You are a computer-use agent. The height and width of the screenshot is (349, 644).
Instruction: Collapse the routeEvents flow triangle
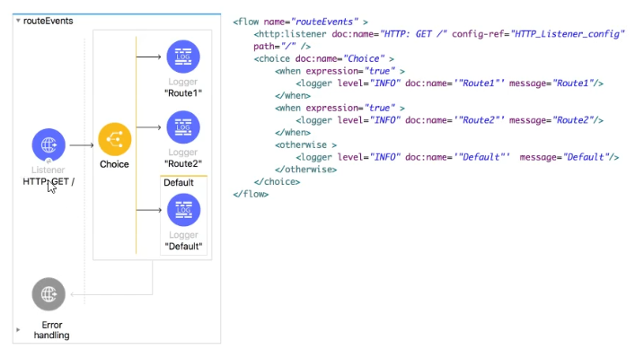(18, 21)
